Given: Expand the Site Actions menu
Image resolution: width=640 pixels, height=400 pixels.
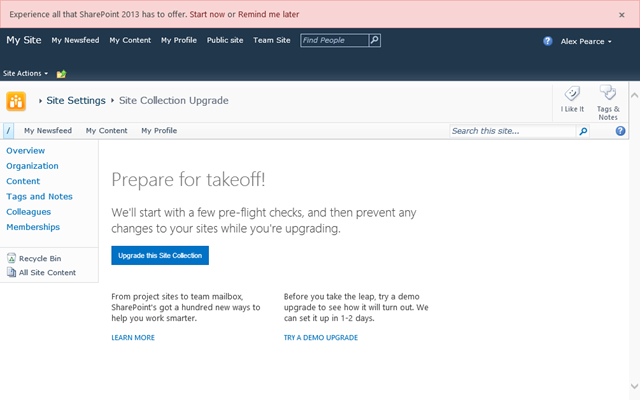Looking at the screenshot, I should [25, 74].
